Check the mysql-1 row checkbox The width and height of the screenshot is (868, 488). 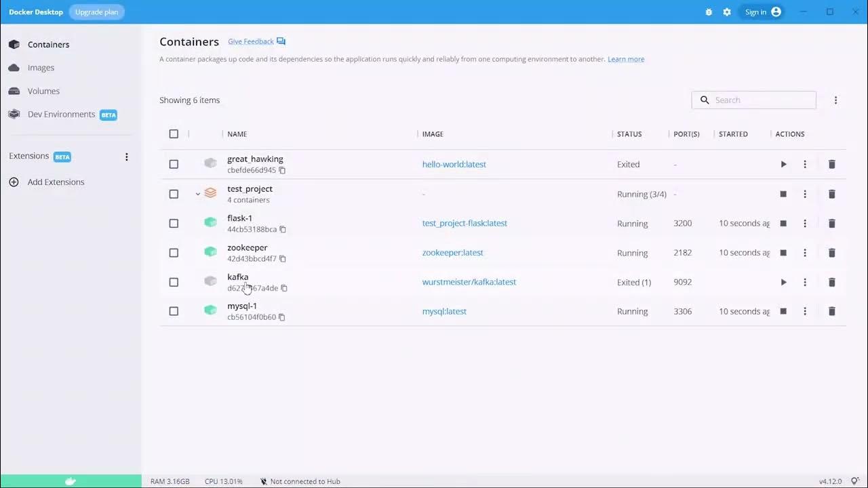tap(174, 311)
